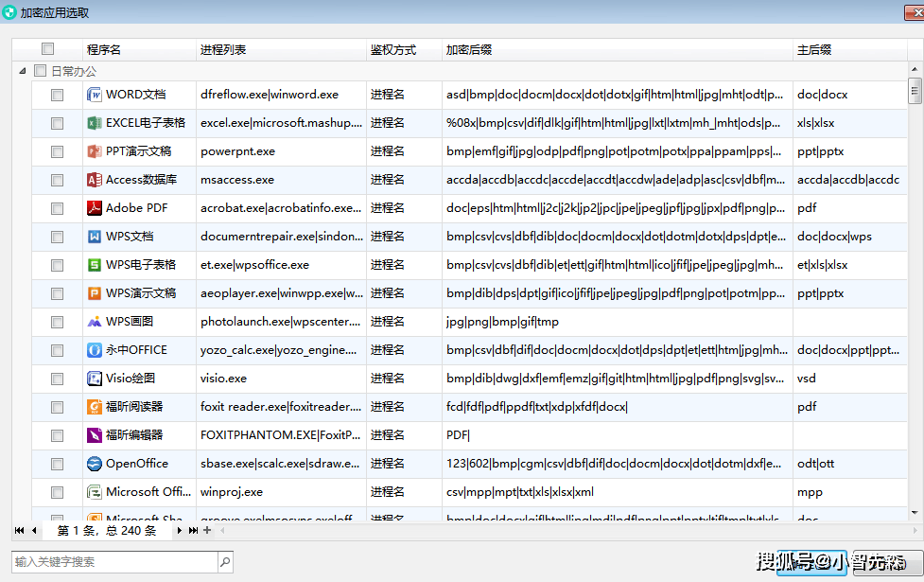Click the magnifier search icon

pyautogui.click(x=225, y=562)
